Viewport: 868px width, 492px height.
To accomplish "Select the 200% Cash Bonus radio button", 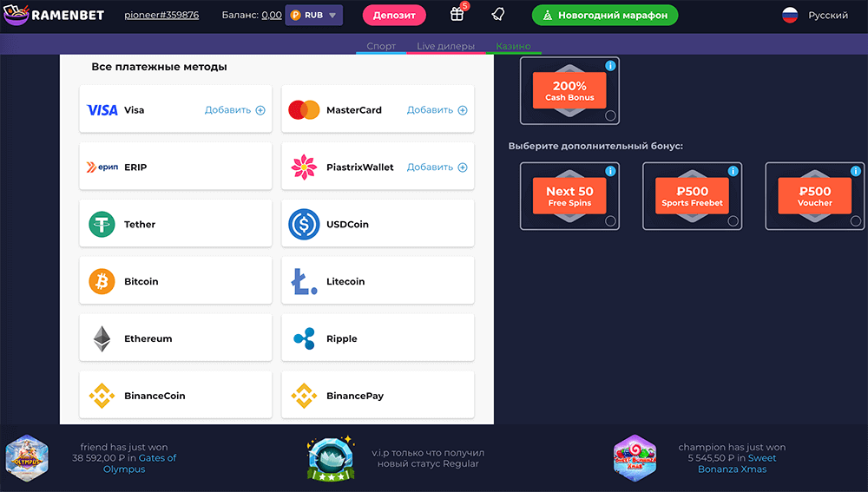I will click(610, 115).
